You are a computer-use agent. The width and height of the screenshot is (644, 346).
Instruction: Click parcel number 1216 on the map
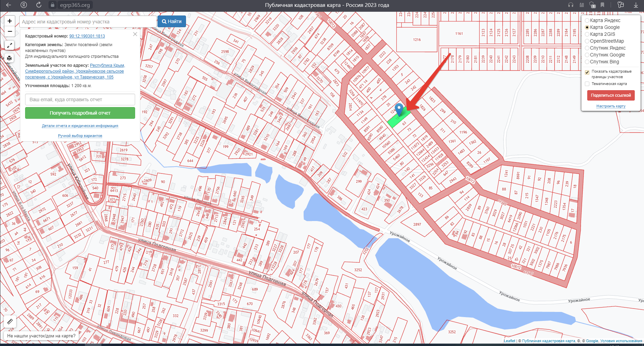click(x=417, y=40)
